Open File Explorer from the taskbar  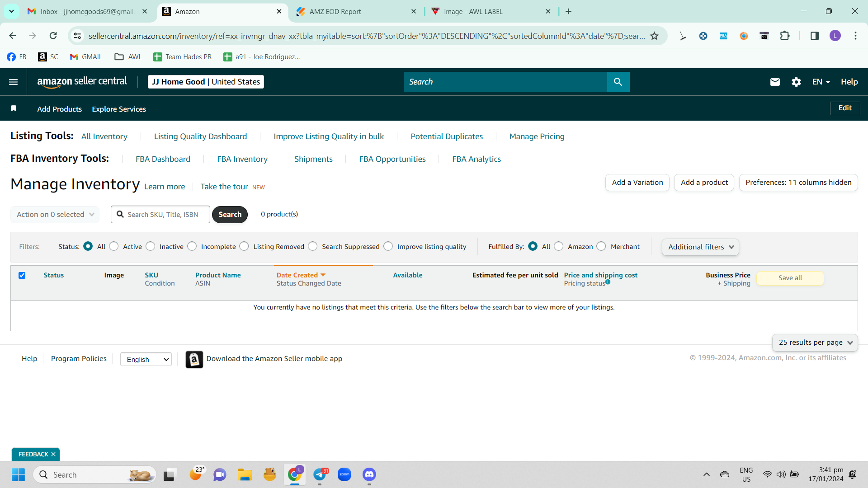245,474
